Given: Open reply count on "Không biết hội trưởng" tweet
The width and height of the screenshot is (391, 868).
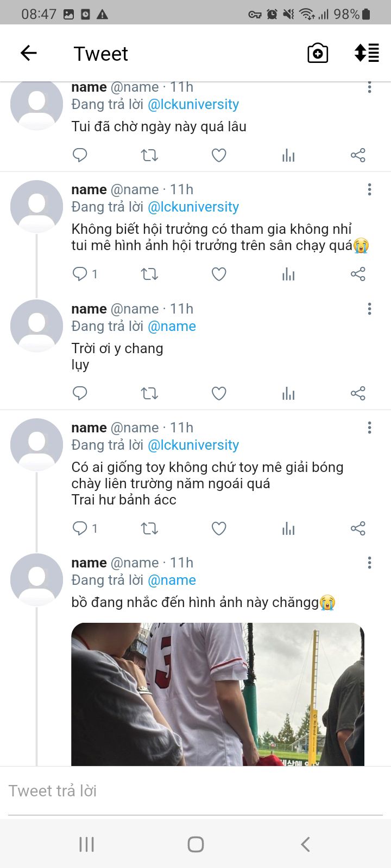Looking at the screenshot, I should point(85,274).
